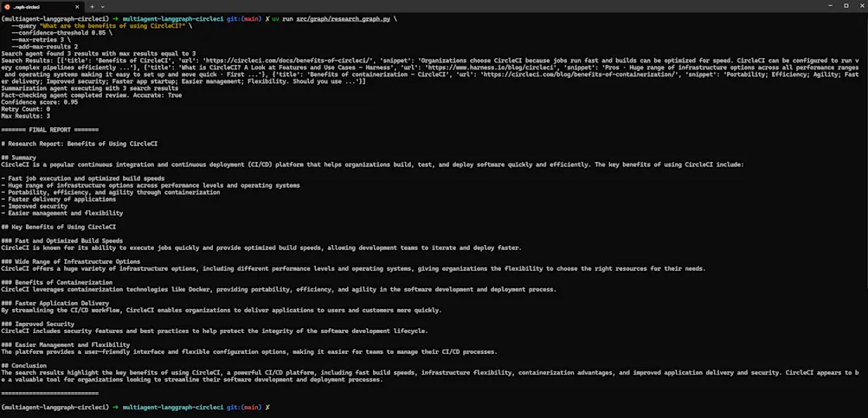Click the 'Retry Count: 0' line
868x418 pixels.
pos(25,109)
